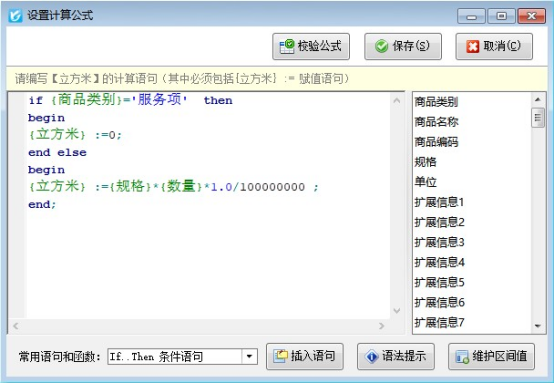Open the 语法提示 syntax hint
Screen dimensions: 554x383
tap(396, 356)
